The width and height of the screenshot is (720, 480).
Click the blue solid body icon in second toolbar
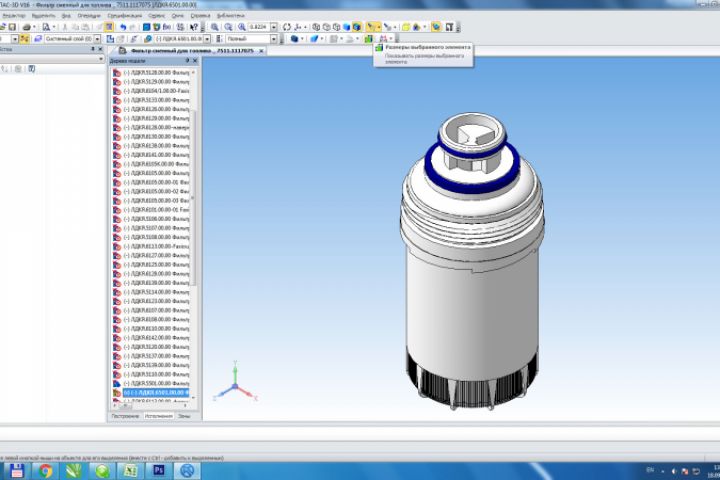coord(294,39)
